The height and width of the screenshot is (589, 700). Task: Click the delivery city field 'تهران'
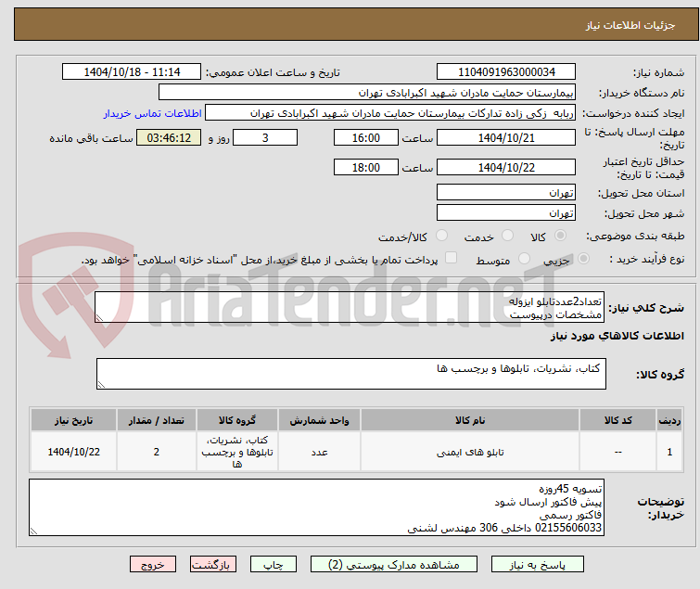[x=506, y=213]
